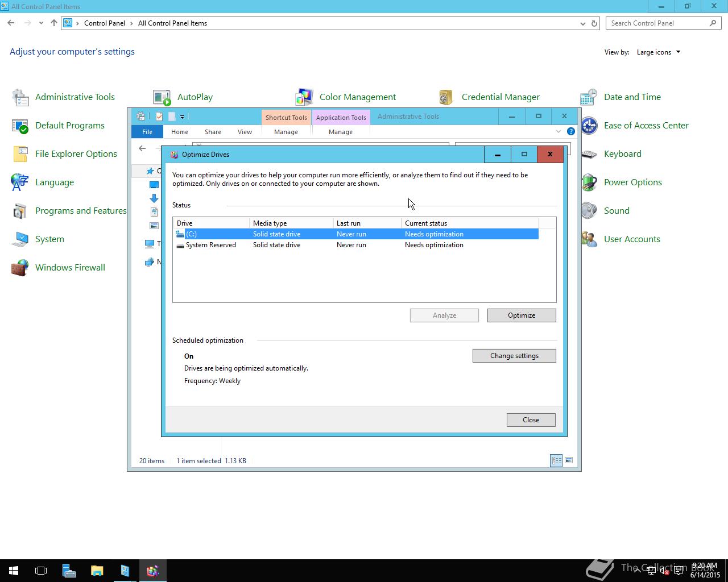Switch Administrative Tools to details view
Viewport: 728px width, 582px height.
[556, 460]
